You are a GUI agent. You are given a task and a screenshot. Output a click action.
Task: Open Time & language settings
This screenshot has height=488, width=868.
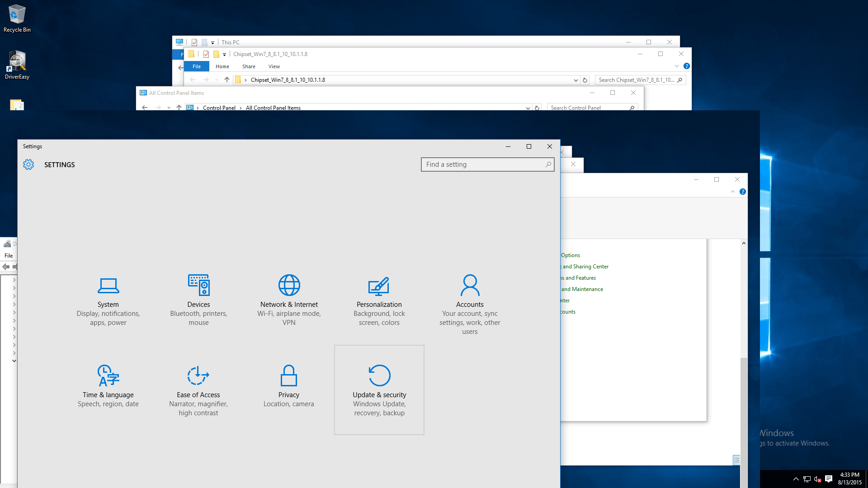tap(108, 389)
